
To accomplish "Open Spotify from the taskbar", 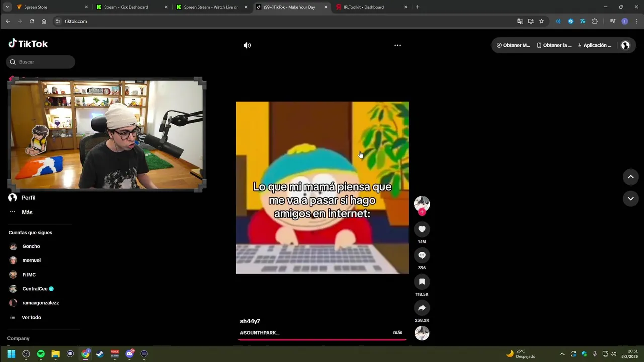I will click(x=41, y=354).
